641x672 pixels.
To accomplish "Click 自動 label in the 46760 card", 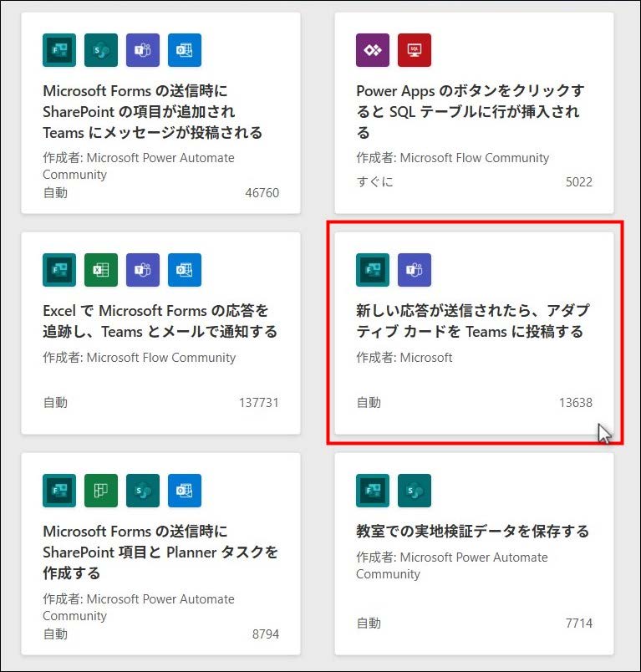I will (55, 193).
